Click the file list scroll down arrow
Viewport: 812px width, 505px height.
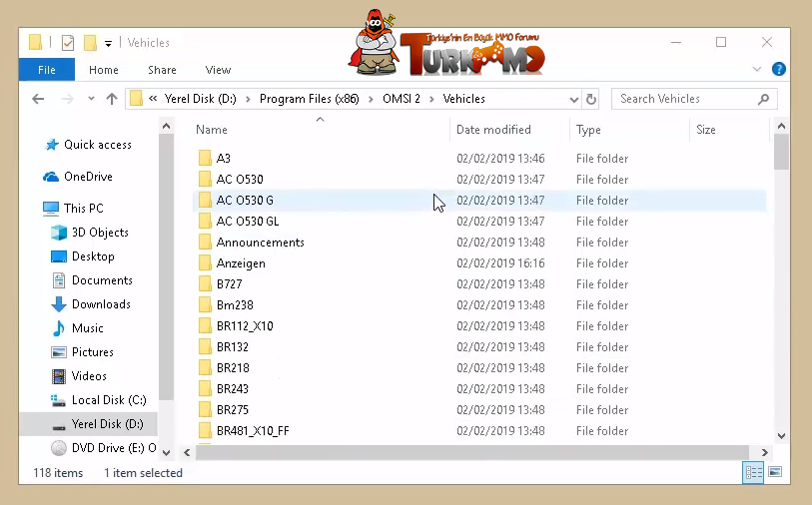pyautogui.click(x=781, y=436)
